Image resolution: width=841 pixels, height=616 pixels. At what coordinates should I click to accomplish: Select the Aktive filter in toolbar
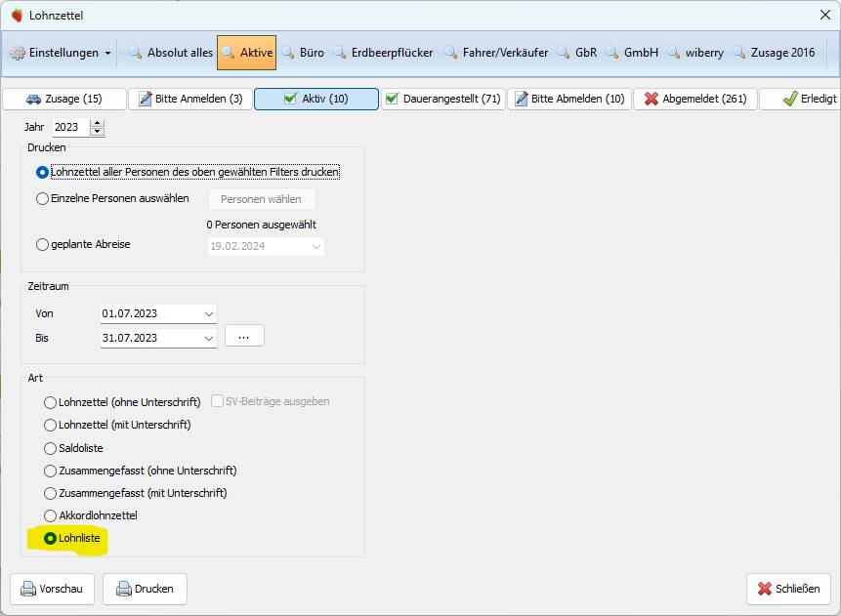pos(247,53)
